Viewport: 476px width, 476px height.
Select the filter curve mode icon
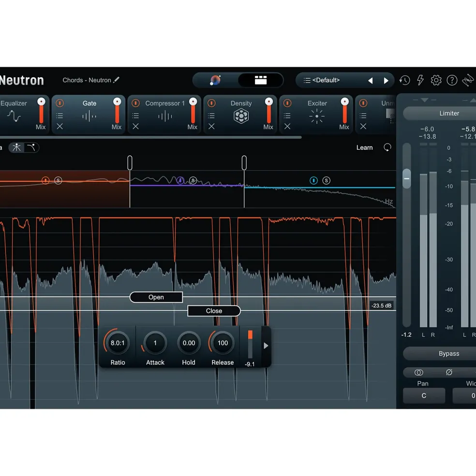pos(31,147)
